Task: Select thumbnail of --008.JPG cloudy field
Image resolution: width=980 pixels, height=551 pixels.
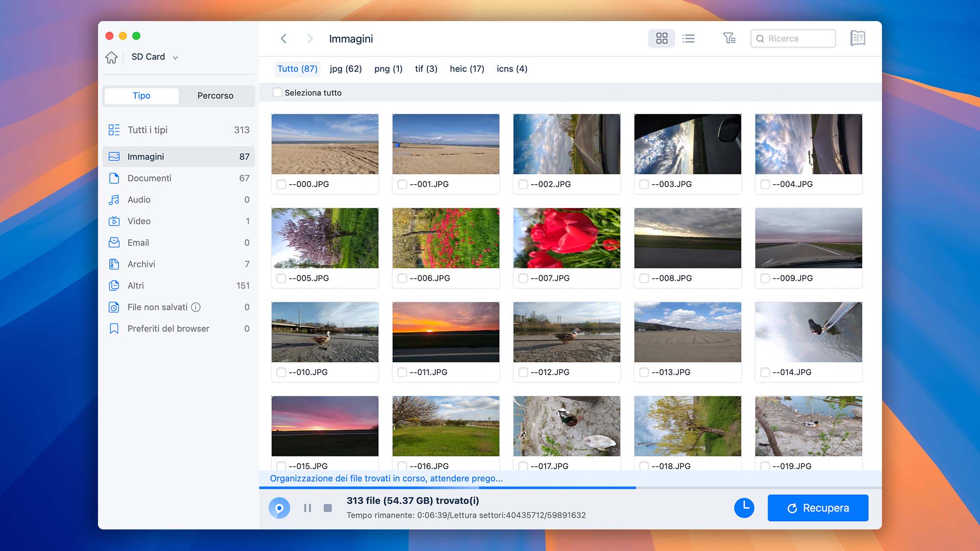Action: coord(687,238)
